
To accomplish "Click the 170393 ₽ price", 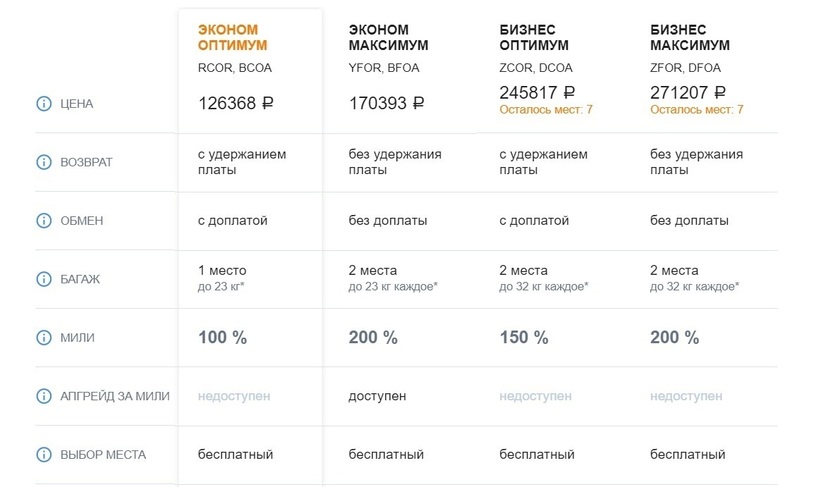I will tap(386, 103).
